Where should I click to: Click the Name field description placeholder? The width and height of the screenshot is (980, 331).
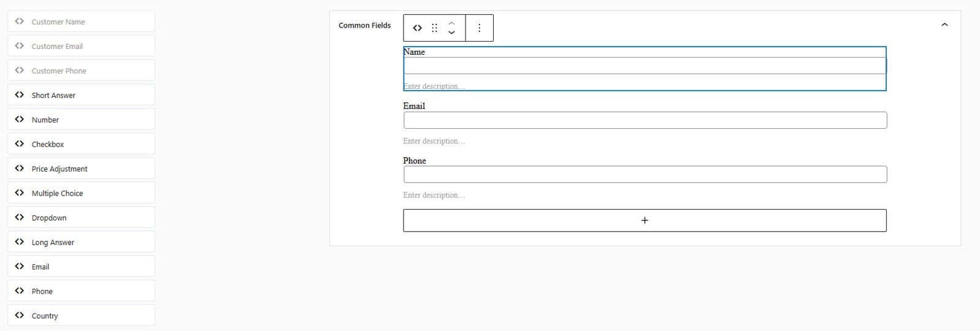click(x=434, y=86)
